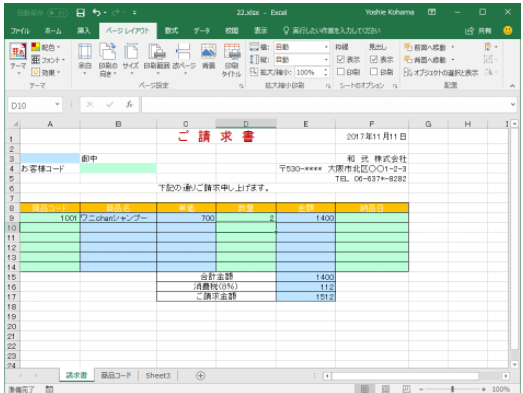Open the Scale to Fit dialog launcher
Screen dimensions: 523x393
point(328,86)
